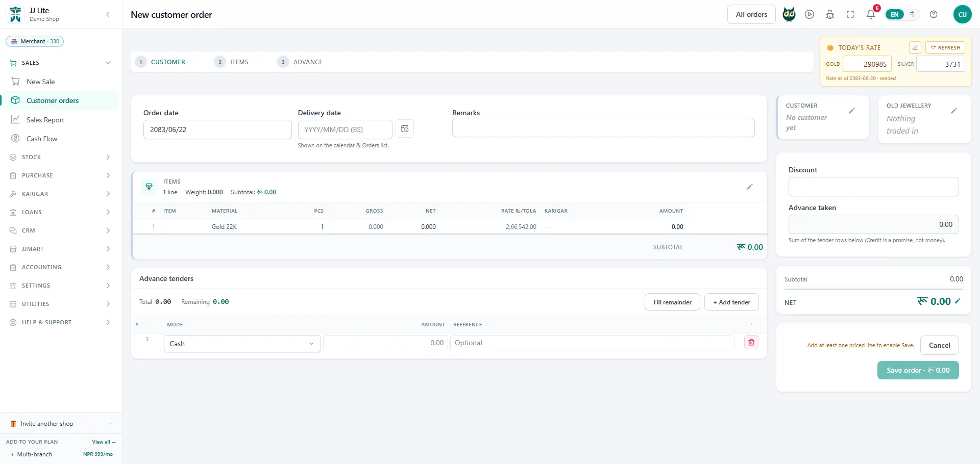
Task: Collapse the SALES section
Action: coord(108,63)
